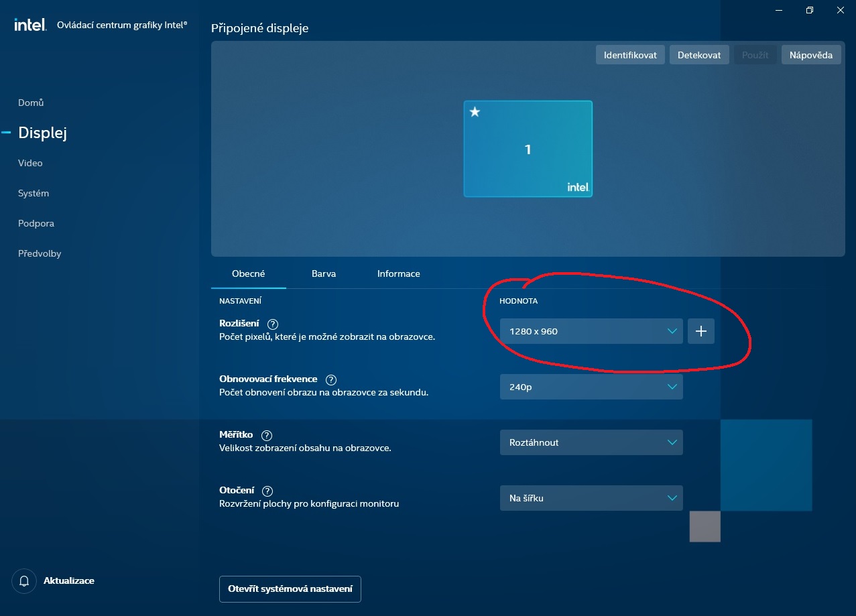Viewport: 856px width, 616px height.
Task: Select the display 1 thumbnail
Action: click(x=528, y=149)
